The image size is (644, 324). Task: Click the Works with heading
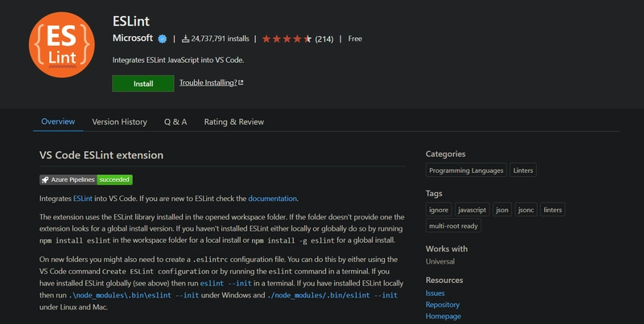click(x=447, y=249)
